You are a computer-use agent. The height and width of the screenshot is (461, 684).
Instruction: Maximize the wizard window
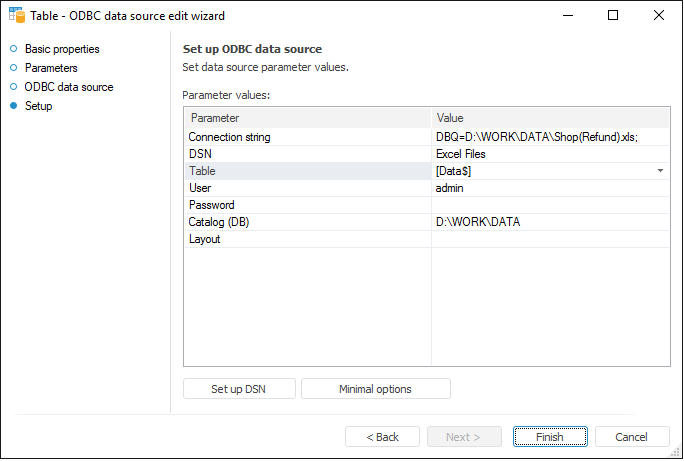(613, 15)
